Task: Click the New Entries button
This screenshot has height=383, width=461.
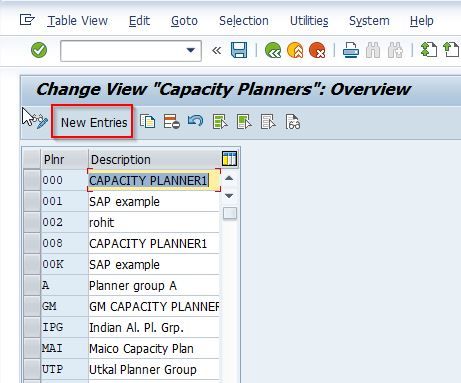Action: (94, 122)
